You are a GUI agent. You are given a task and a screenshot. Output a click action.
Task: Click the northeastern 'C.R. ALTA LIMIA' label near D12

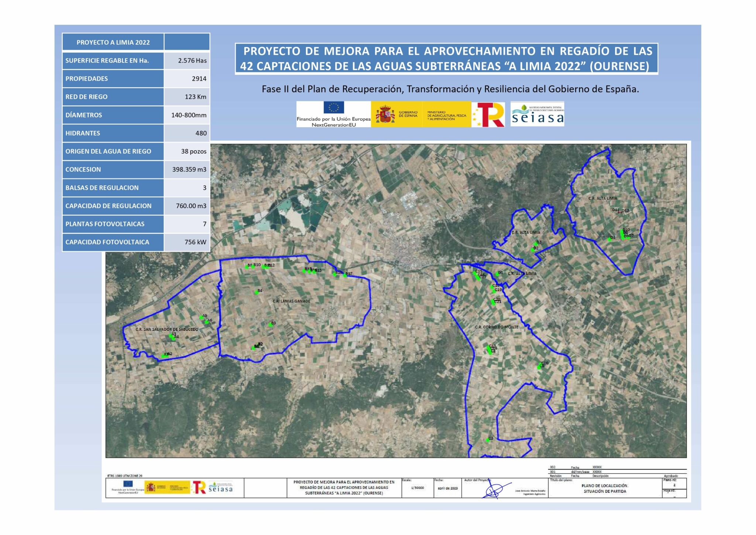click(x=602, y=198)
